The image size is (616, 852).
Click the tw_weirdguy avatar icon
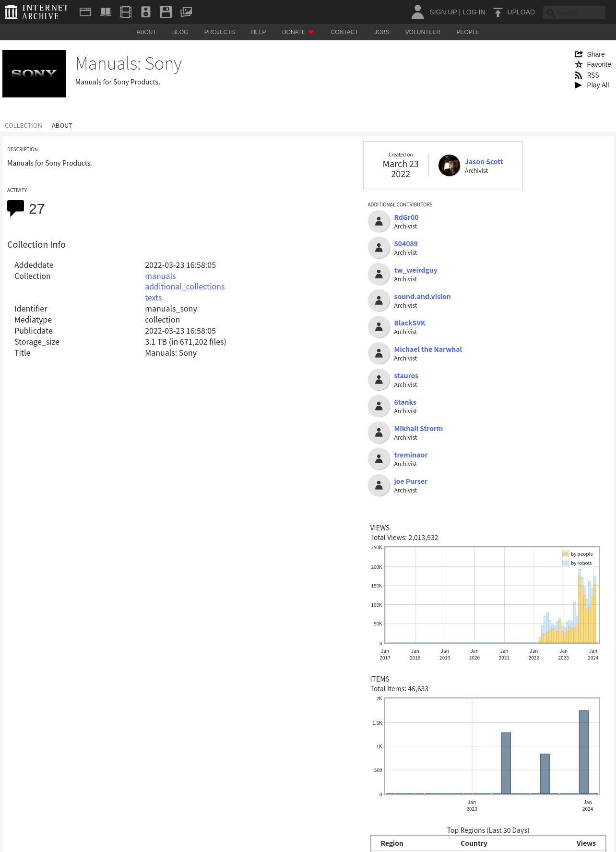pos(379,274)
